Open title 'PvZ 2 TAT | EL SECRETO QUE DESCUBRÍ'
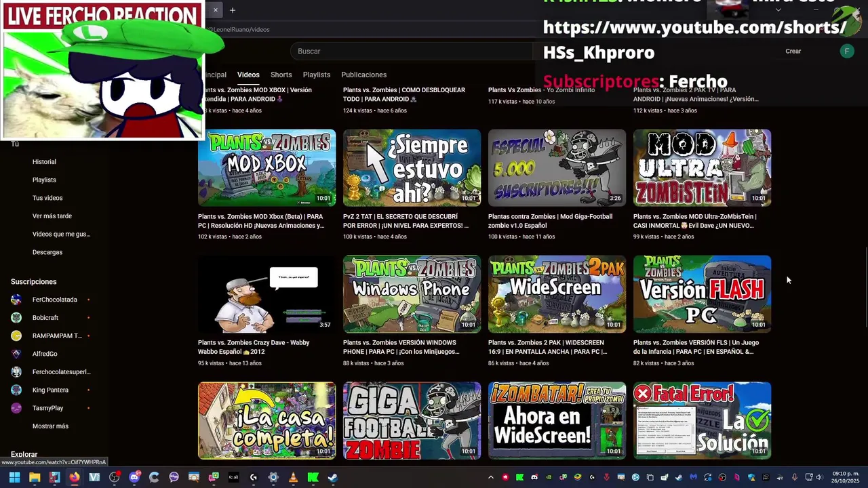Screen dimensions: 868x488 (x=406, y=221)
